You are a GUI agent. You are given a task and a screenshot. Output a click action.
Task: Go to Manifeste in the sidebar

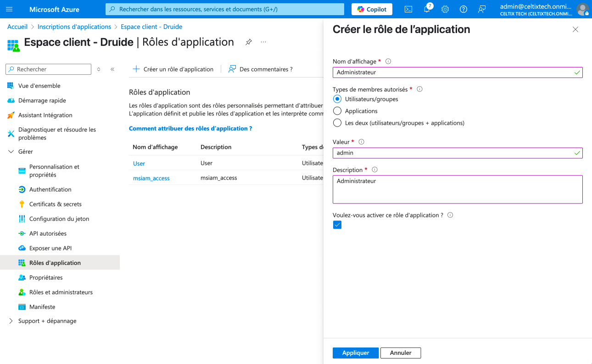(42, 307)
